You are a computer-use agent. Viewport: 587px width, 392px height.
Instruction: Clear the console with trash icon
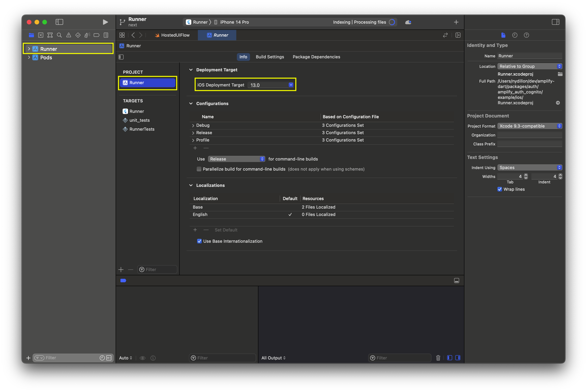pos(438,358)
